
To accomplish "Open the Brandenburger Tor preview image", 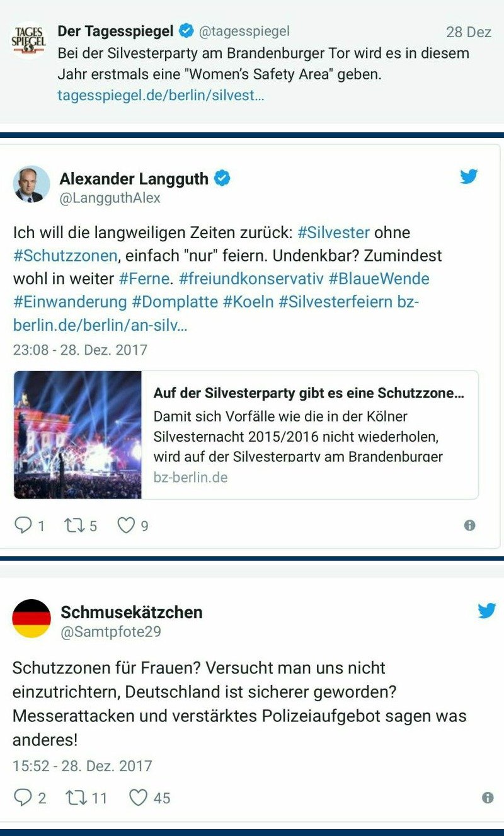I will (77, 435).
